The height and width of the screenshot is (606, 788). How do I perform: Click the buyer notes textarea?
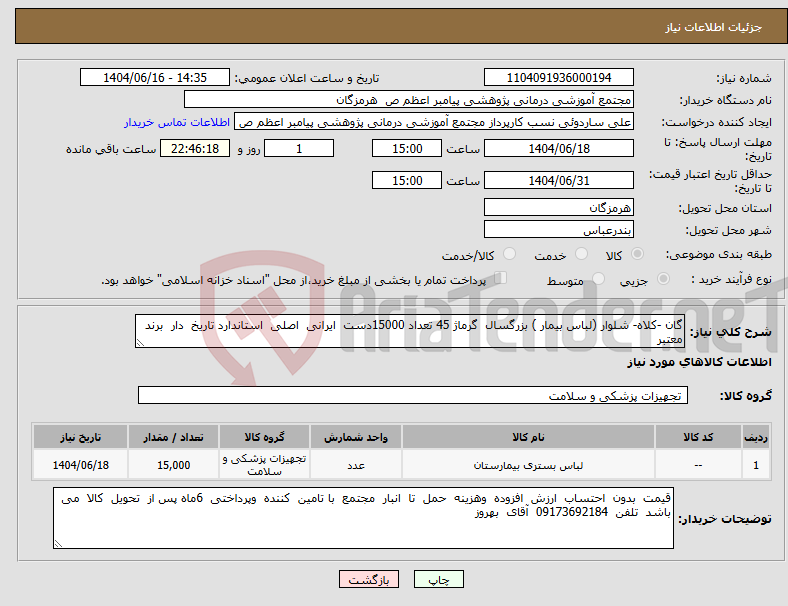pyautogui.click(x=363, y=518)
